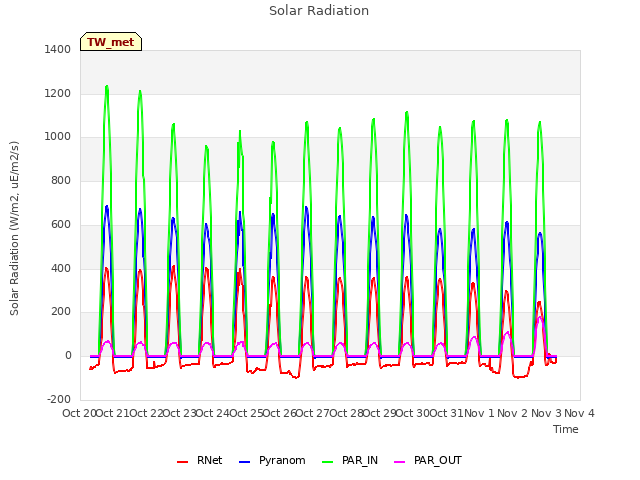
Task: Click the 400 y-axis tick label
Action: point(61,269)
